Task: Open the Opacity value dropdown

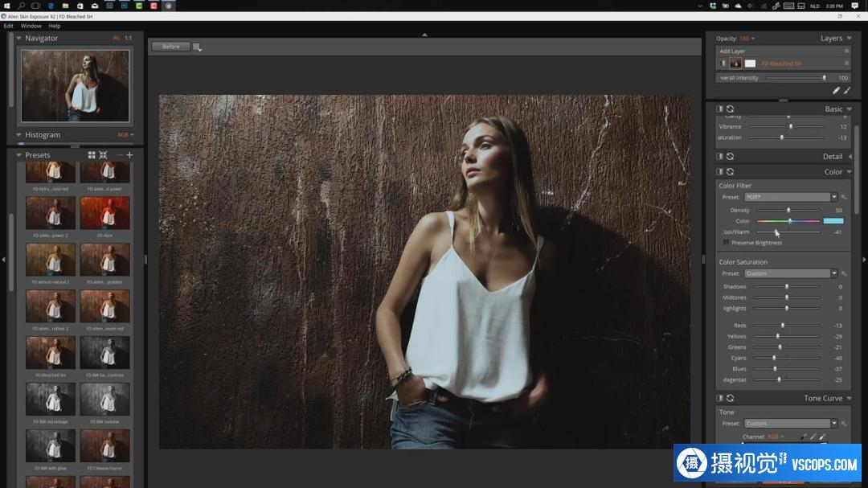Action: pyautogui.click(x=747, y=39)
